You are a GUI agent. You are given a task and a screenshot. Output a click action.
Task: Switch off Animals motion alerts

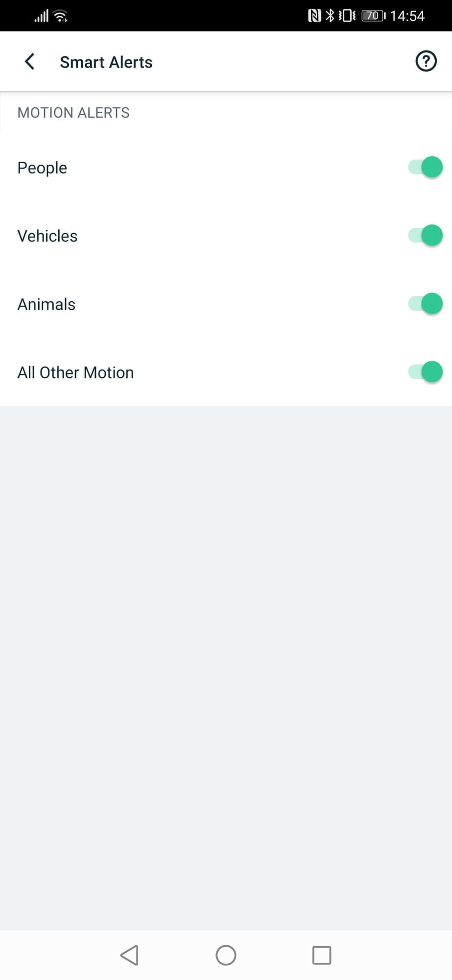tap(425, 304)
